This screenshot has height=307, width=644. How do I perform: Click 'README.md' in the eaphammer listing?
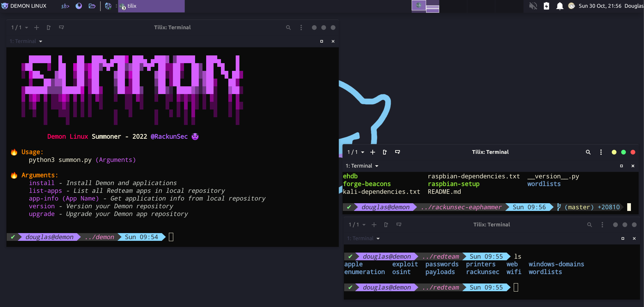[444, 191]
